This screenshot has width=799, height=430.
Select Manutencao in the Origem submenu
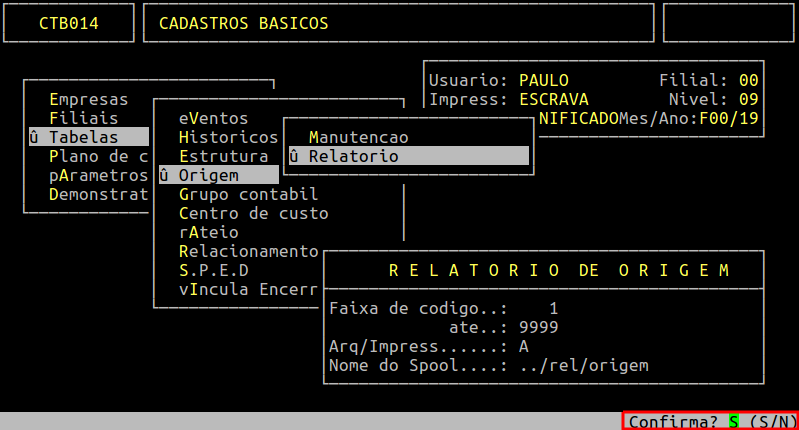click(x=358, y=137)
